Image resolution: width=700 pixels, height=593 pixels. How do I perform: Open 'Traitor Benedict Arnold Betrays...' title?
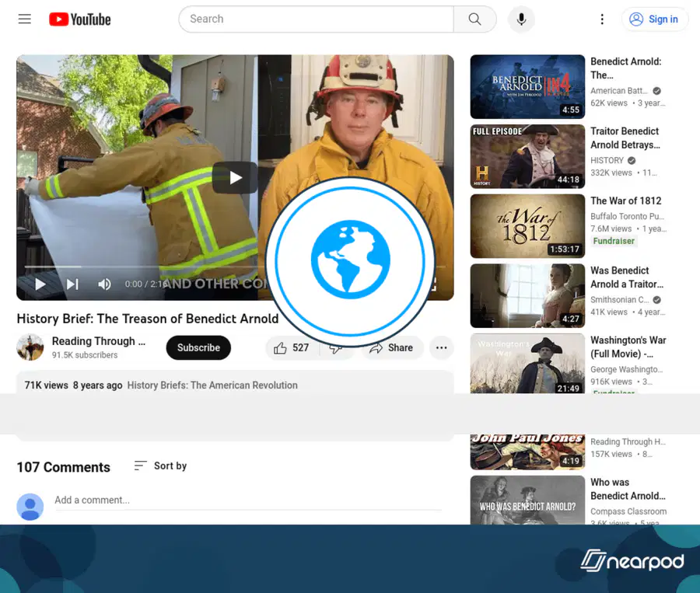tap(625, 138)
